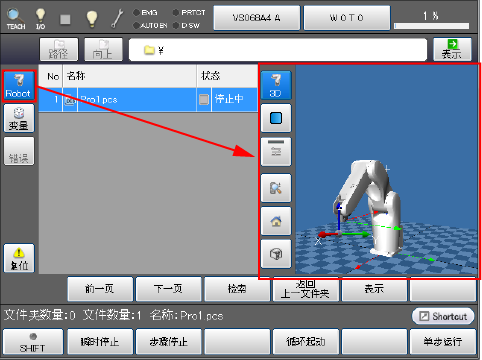Click the blue square display icon
482x360 pixels.
point(276,118)
